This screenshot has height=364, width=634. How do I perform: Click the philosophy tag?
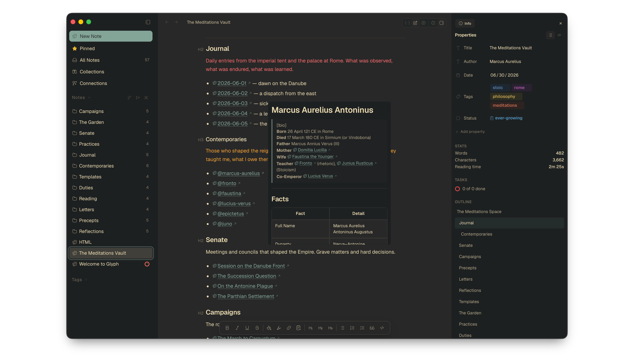pyautogui.click(x=506, y=96)
